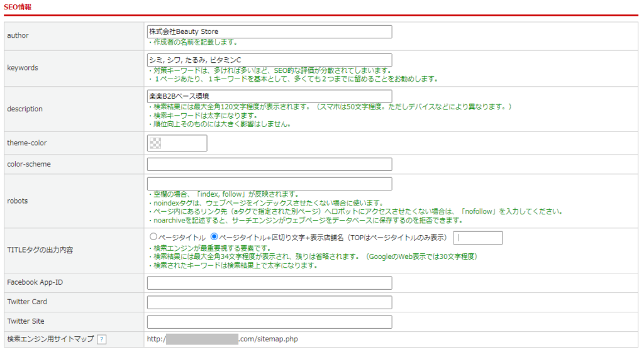This screenshot has width=644, height=352.
Task: Click hint 検索エンジンが最重要視する要素です
Action: (209, 248)
